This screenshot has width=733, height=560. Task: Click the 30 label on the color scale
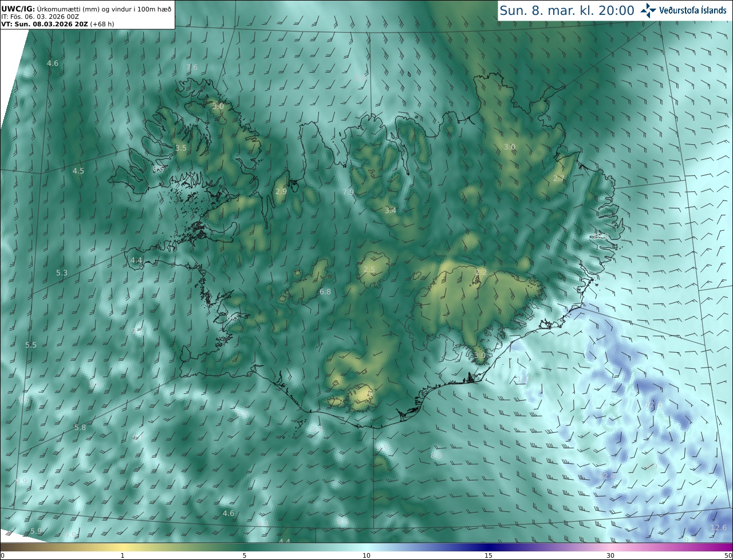pos(610,555)
